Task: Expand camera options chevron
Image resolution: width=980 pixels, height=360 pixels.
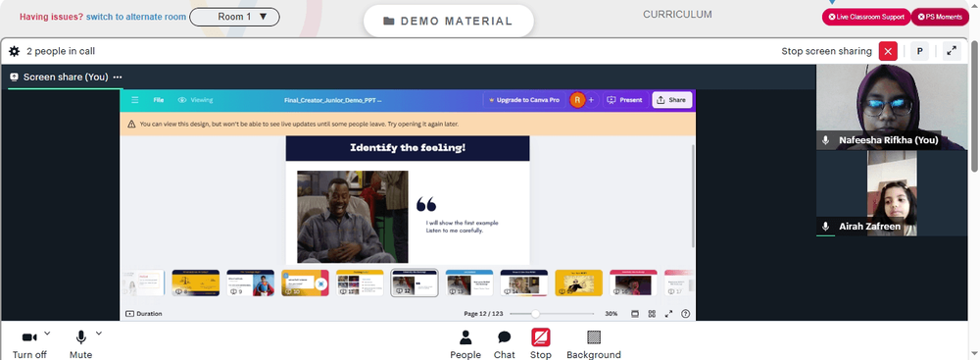Action: [x=47, y=334]
